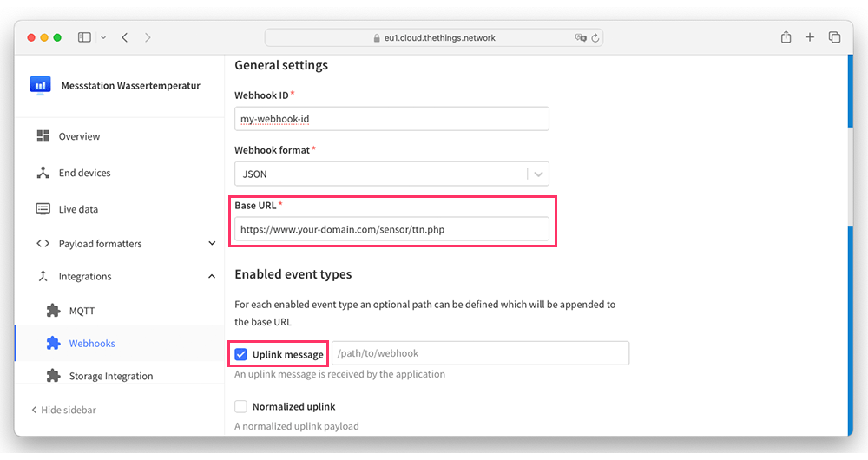The image size is (868, 460).
Task: Open the Webhook format JSON dropdown
Action: pyautogui.click(x=392, y=174)
